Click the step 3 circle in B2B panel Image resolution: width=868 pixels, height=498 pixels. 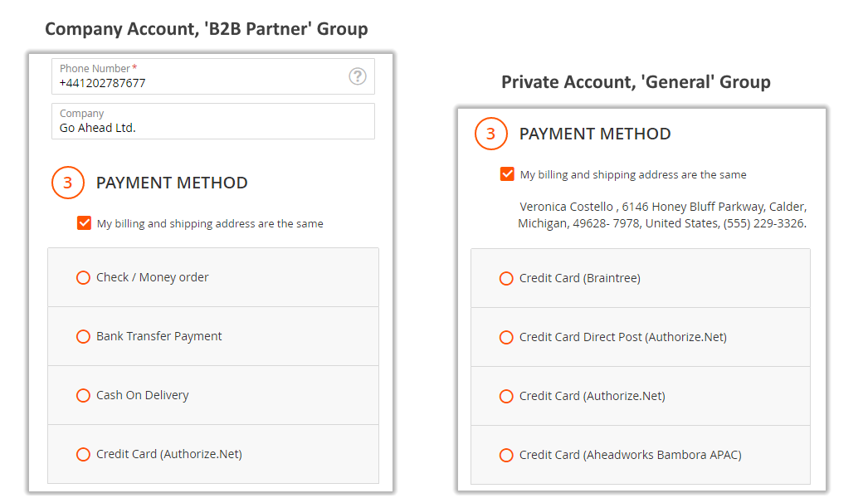(68, 183)
